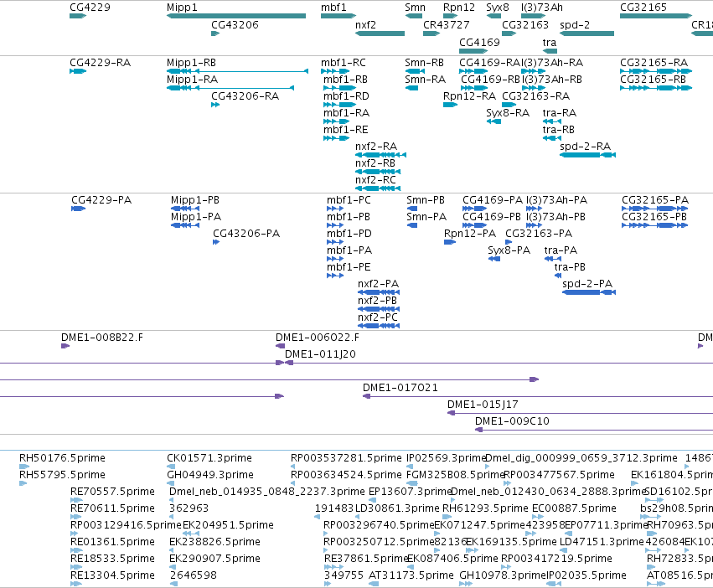Click the EK238826.5prime EST label

click(214, 542)
